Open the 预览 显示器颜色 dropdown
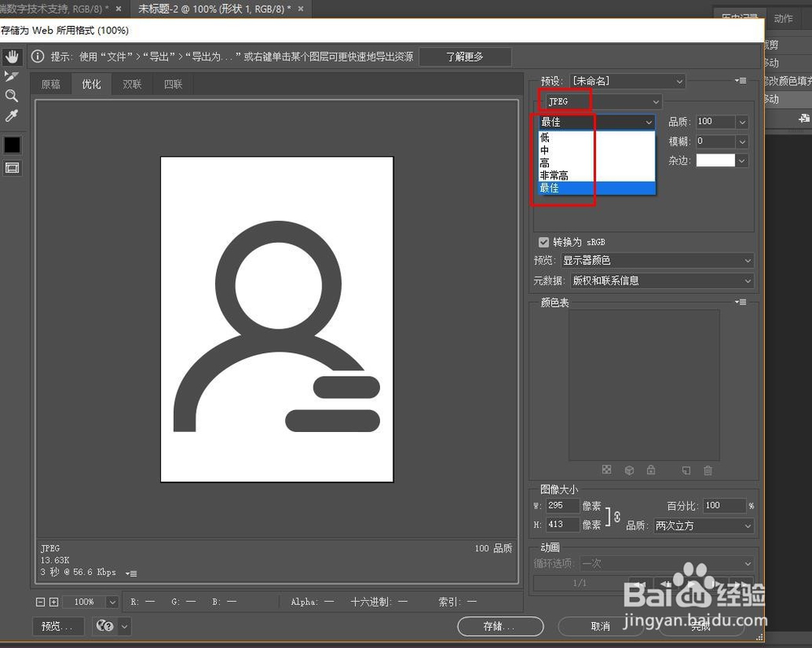This screenshot has height=648, width=812. point(657,261)
